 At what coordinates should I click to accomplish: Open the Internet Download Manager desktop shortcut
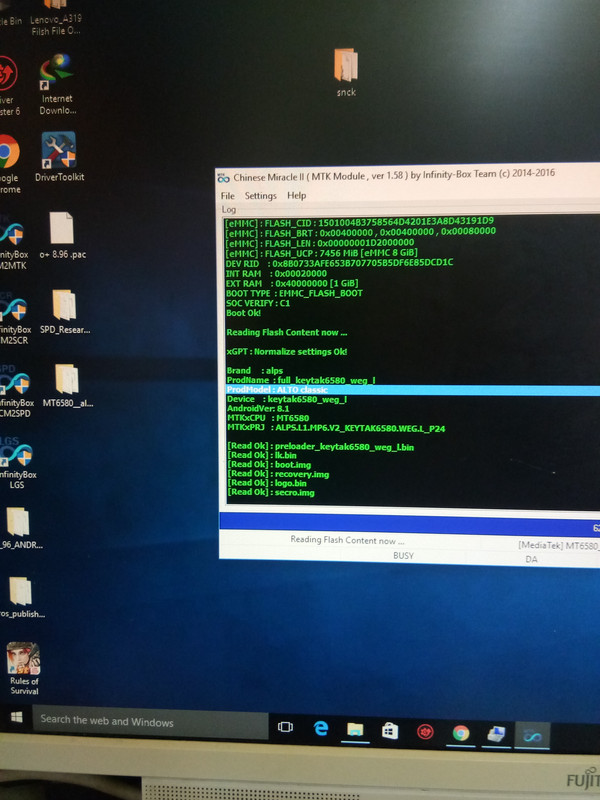pos(56,84)
